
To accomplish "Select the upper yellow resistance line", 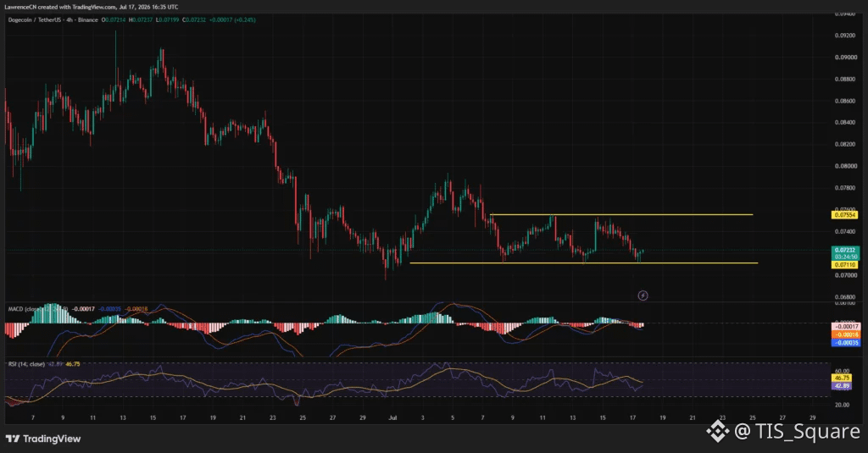I will tap(621, 214).
